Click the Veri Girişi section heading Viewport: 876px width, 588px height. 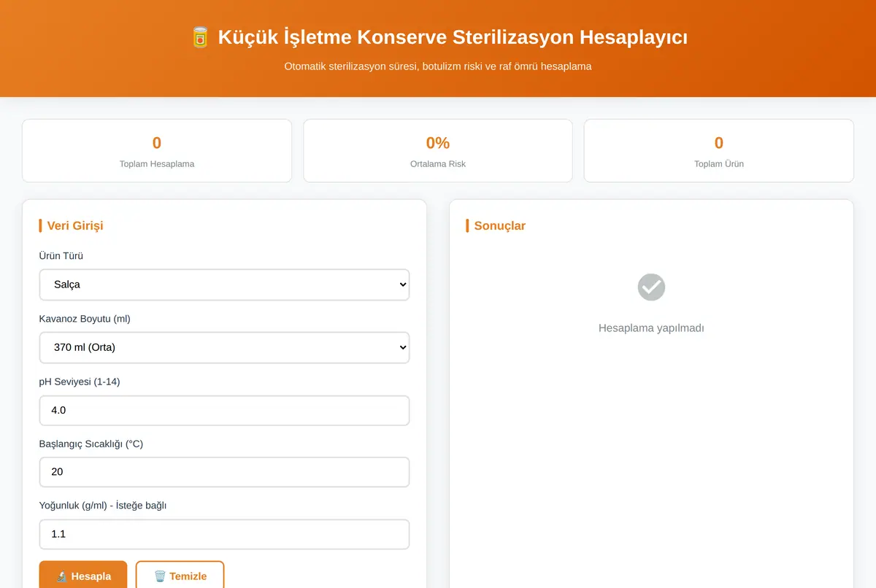(75, 225)
